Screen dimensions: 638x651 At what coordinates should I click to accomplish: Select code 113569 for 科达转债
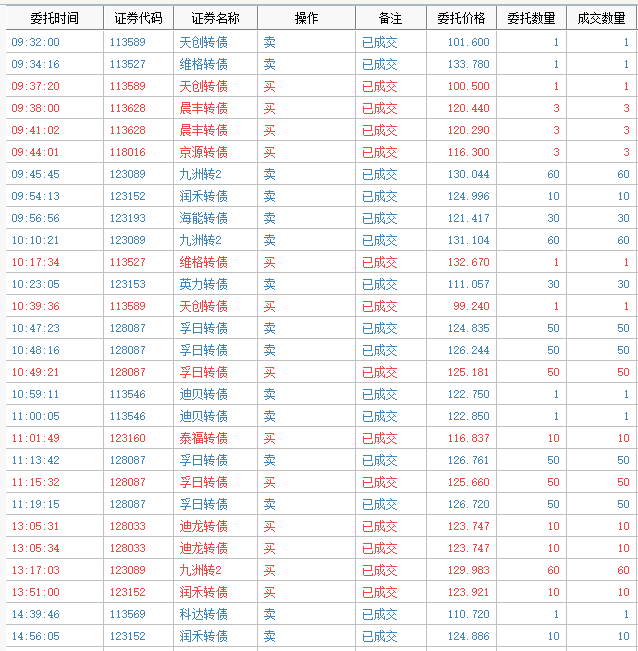click(x=127, y=614)
